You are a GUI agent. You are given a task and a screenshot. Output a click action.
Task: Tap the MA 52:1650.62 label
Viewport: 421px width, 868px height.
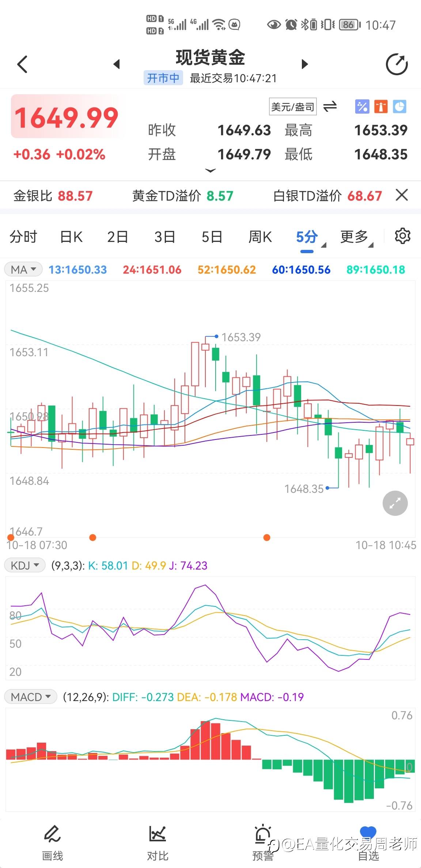(x=227, y=270)
